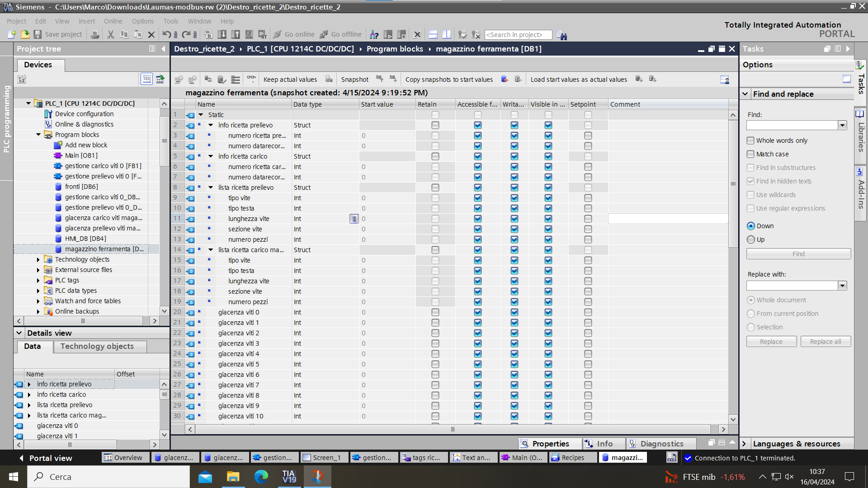Select the Up search direction radio

pos(751,239)
